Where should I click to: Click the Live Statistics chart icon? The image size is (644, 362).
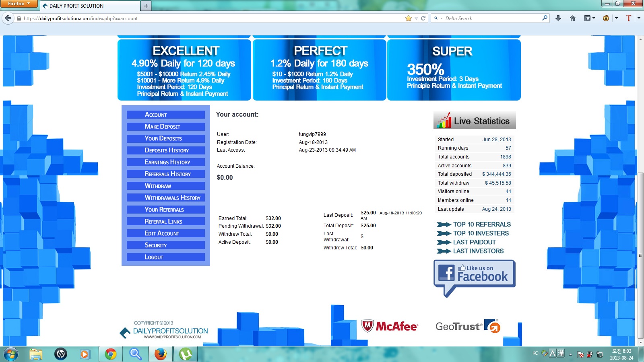pyautogui.click(x=444, y=120)
